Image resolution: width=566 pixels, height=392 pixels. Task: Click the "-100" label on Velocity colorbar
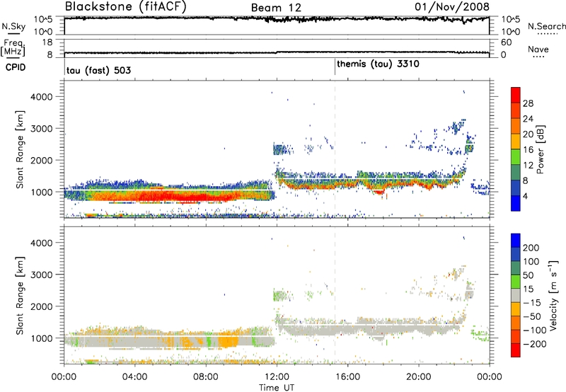click(x=535, y=330)
